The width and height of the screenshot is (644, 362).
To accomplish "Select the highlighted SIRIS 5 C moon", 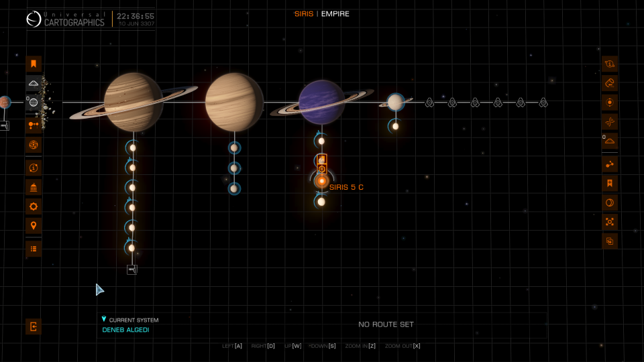I will tap(321, 181).
